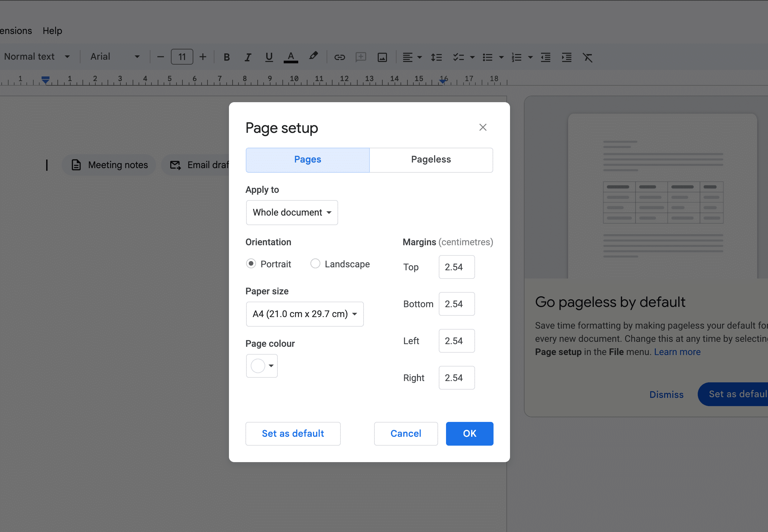Click the Clear formatting icon
Screen dimensions: 768x532
point(587,57)
